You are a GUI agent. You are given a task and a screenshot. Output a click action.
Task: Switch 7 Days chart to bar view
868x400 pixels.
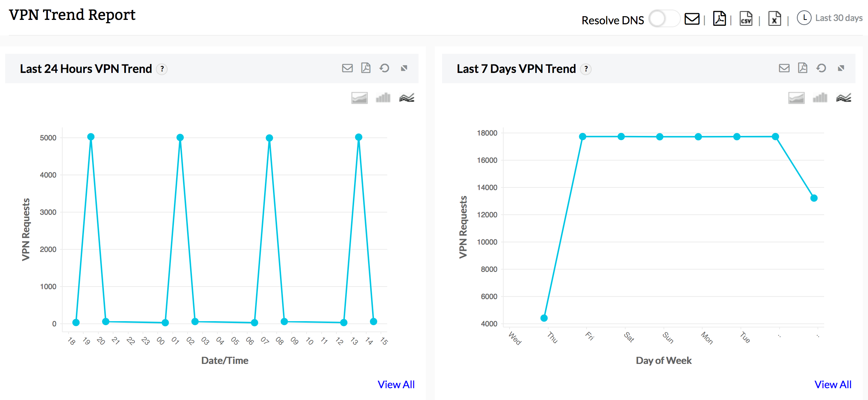(x=820, y=98)
